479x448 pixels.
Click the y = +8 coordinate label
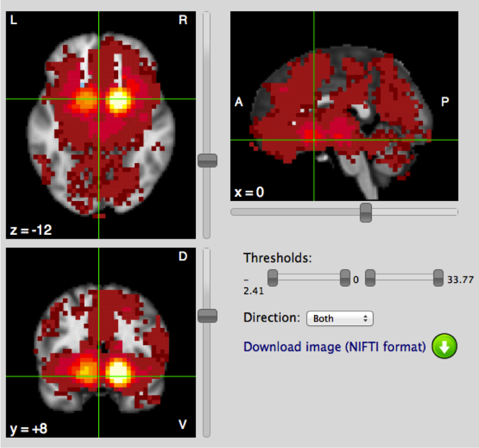(29, 428)
